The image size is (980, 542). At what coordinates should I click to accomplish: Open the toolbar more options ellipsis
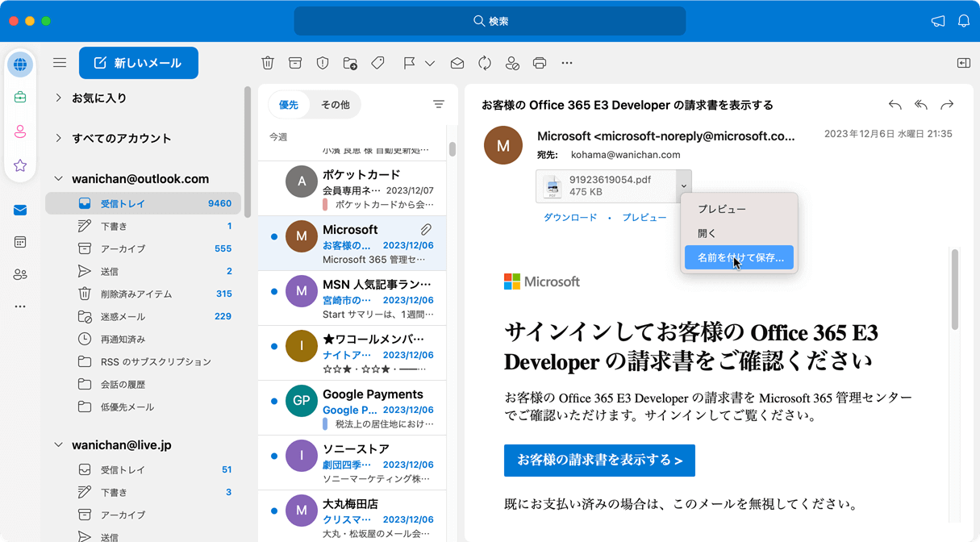(x=567, y=63)
